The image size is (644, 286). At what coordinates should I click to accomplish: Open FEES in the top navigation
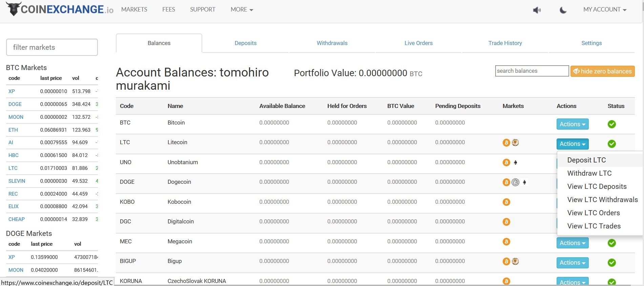pyautogui.click(x=168, y=9)
